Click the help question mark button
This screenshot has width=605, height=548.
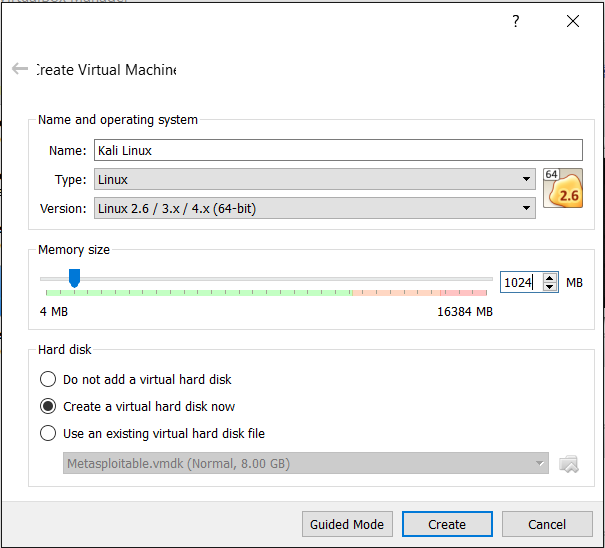click(516, 21)
